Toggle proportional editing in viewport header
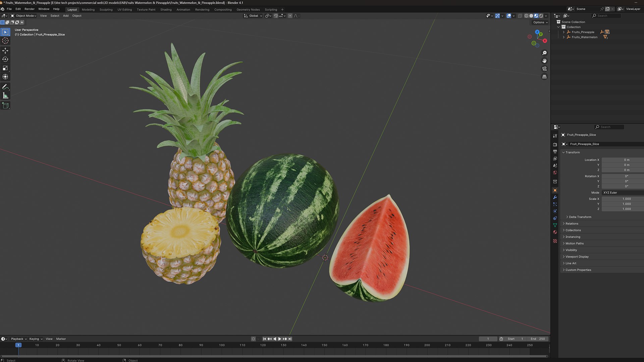 click(x=290, y=16)
